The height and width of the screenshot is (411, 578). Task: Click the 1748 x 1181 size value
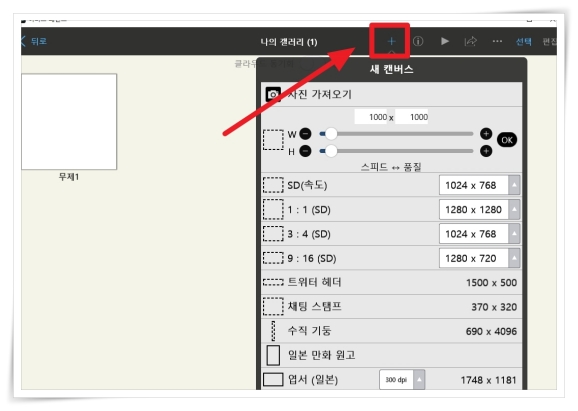488,380
